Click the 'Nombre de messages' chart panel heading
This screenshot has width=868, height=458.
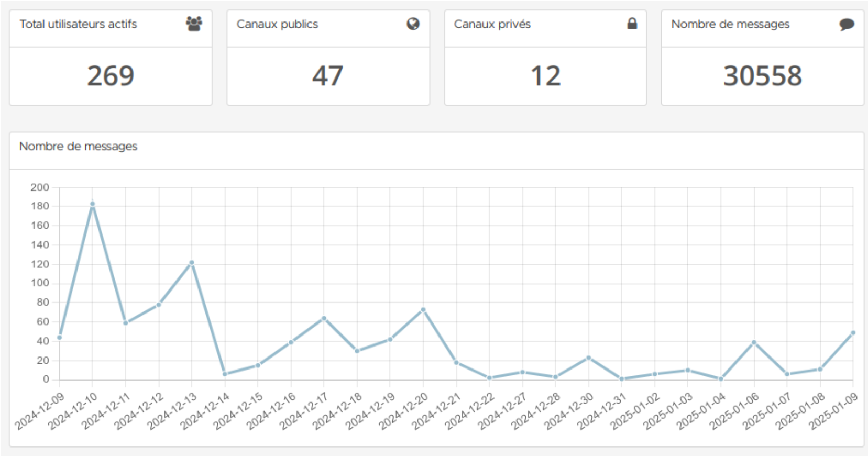click(78, 147)
